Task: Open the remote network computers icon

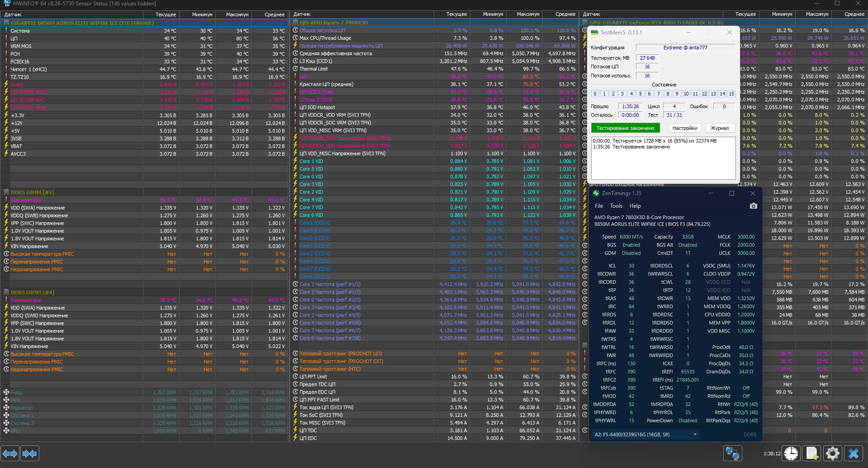Action: (x=732, y=453)
